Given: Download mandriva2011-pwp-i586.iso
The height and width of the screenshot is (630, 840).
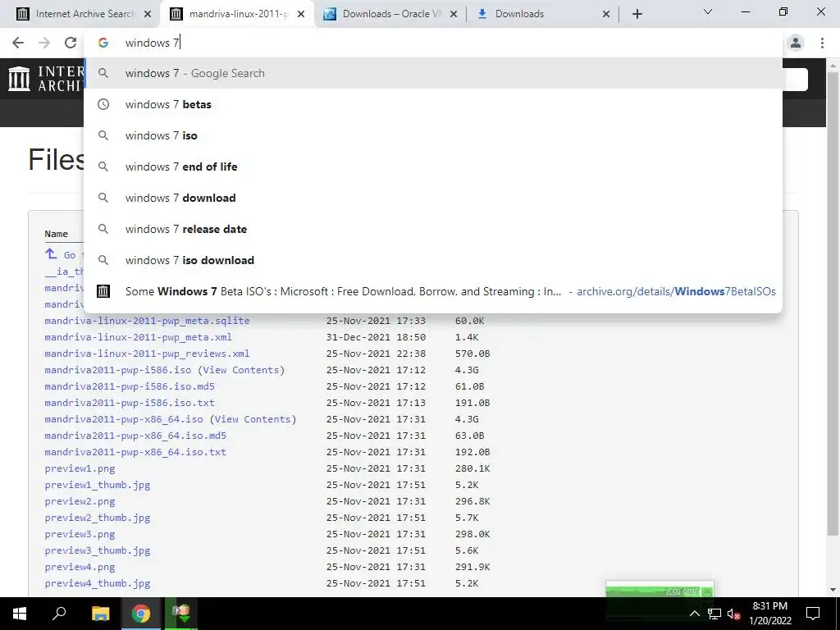Looking at the screenshot, I should point(118,370).
